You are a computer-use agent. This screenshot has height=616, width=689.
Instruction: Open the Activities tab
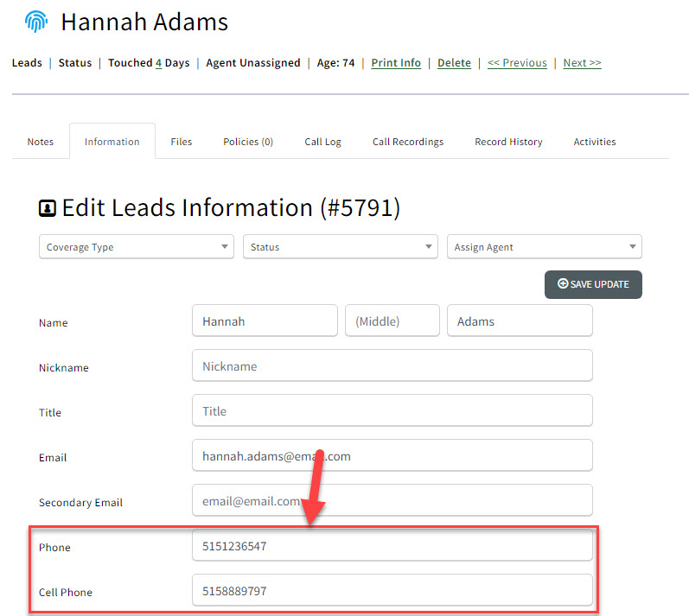(595, 142)
